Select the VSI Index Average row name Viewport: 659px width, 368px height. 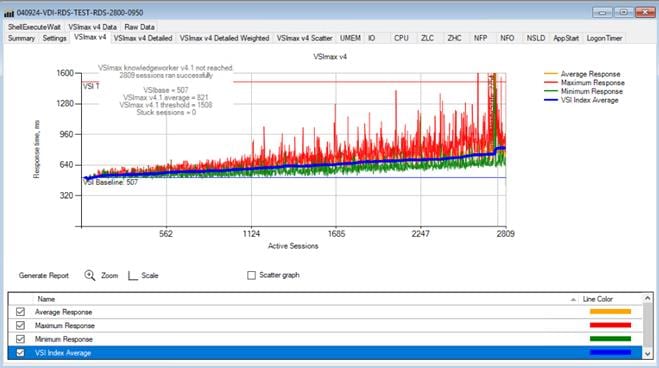tap(63, 353)
